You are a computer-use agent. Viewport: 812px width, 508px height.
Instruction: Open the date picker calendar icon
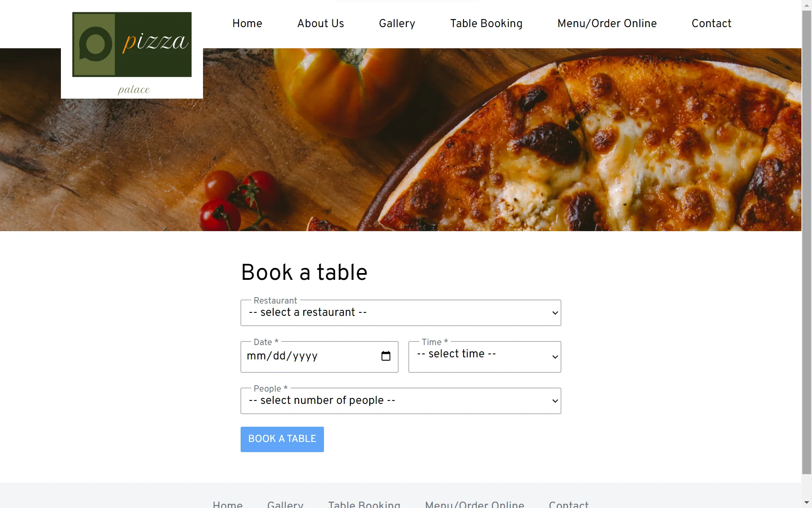click(x=386, y=356)
